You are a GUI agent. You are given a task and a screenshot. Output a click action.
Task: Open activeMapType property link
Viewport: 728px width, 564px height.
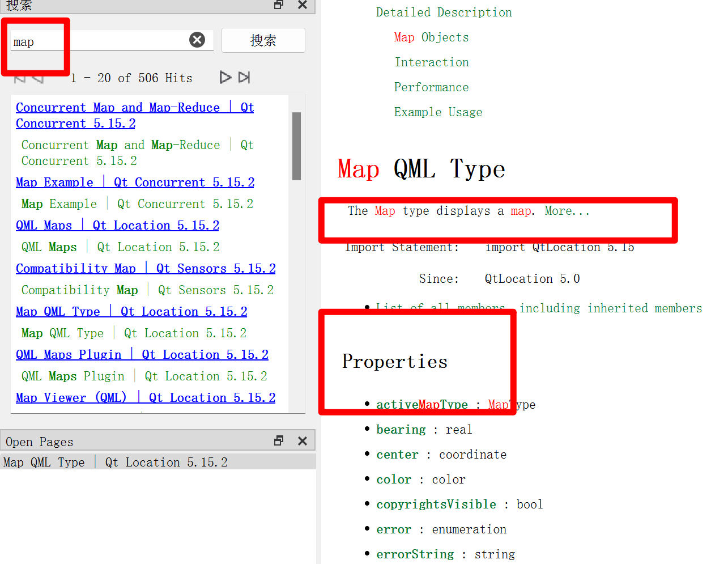pyautogui.click(x=422, y=404)
